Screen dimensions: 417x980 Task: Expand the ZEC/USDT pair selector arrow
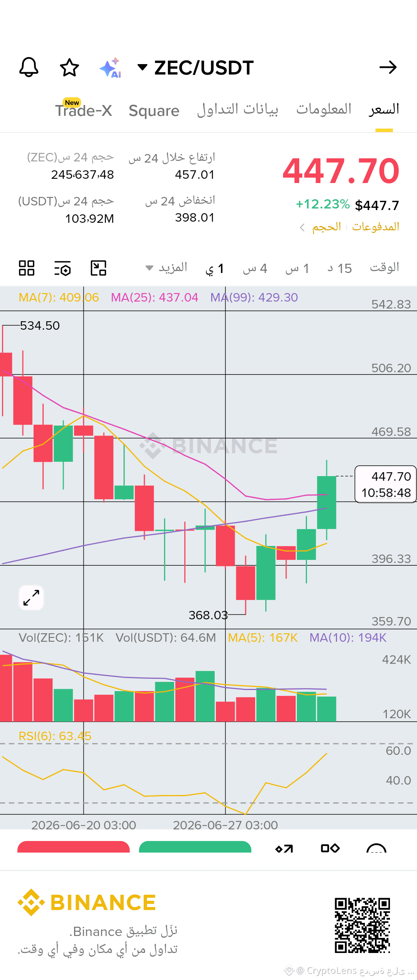(x=142, y=68)
